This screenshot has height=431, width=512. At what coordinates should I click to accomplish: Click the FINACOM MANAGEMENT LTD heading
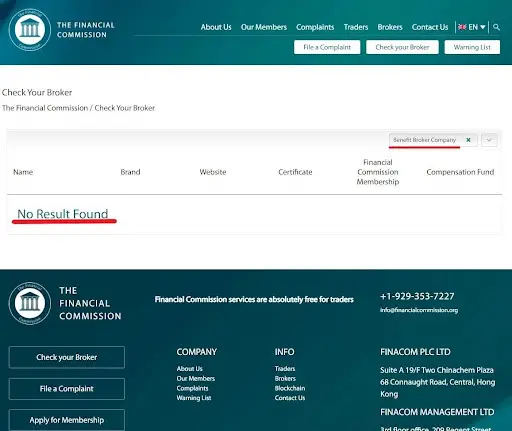click(x=437, y=412)
